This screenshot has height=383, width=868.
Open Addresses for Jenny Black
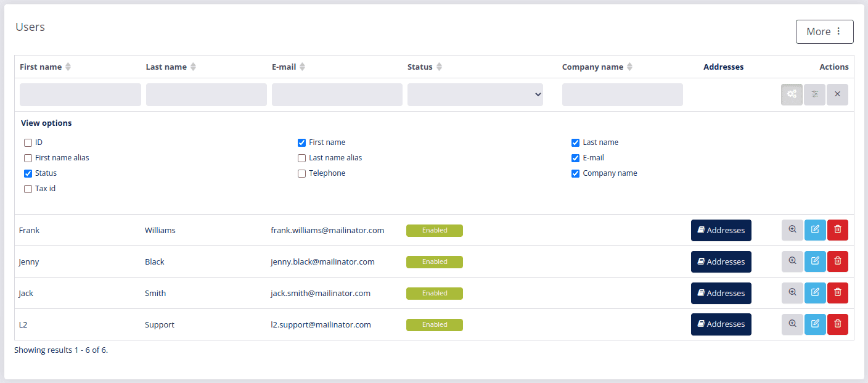(x=721, y=262)
